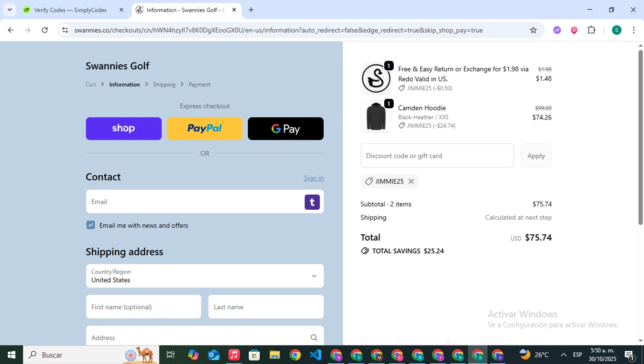Pay with the PayPal express button

point(205,128)
